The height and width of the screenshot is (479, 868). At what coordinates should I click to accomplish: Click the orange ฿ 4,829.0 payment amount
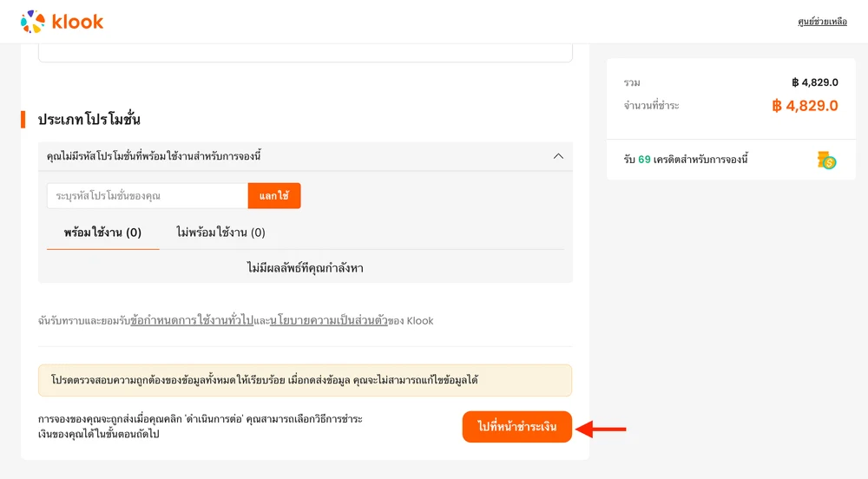805,106
